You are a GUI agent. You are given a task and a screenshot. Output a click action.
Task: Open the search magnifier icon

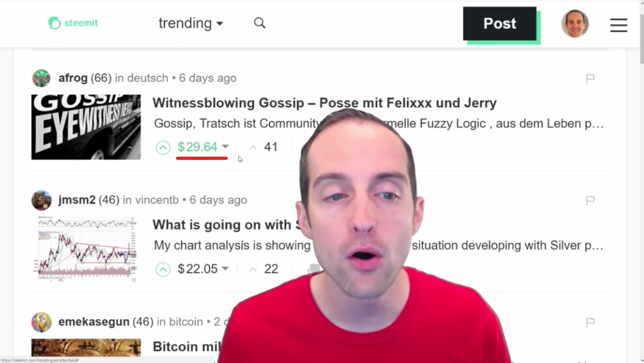260,23
